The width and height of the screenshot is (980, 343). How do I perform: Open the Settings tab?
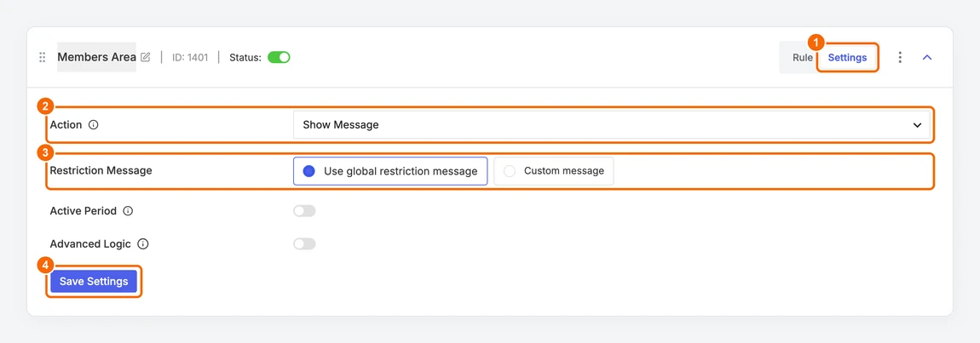[848, 58]
